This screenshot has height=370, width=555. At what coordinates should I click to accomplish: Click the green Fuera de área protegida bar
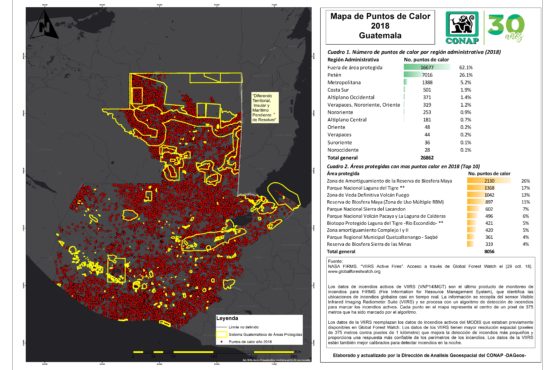click(x=427, y=67)
